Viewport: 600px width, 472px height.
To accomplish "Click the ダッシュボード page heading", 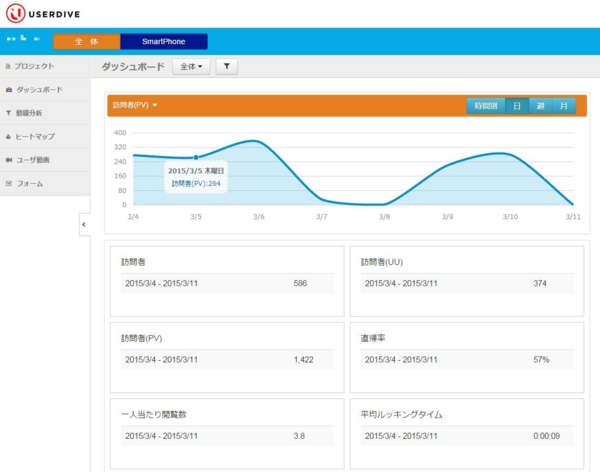I will (133, 67).
